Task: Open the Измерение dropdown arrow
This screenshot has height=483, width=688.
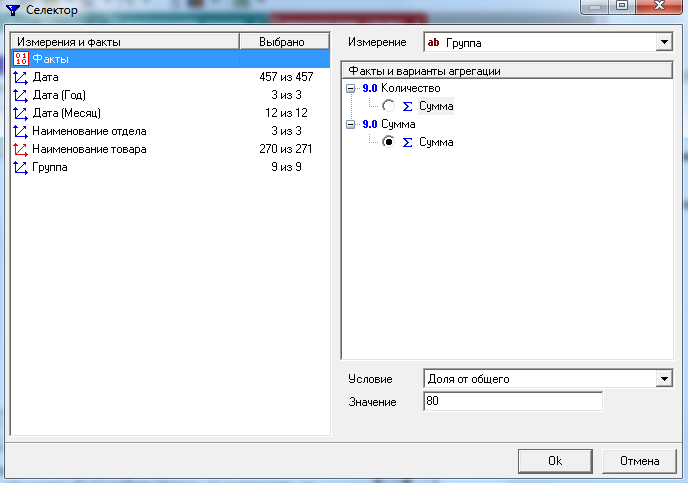Action: [x=664, y=42]
